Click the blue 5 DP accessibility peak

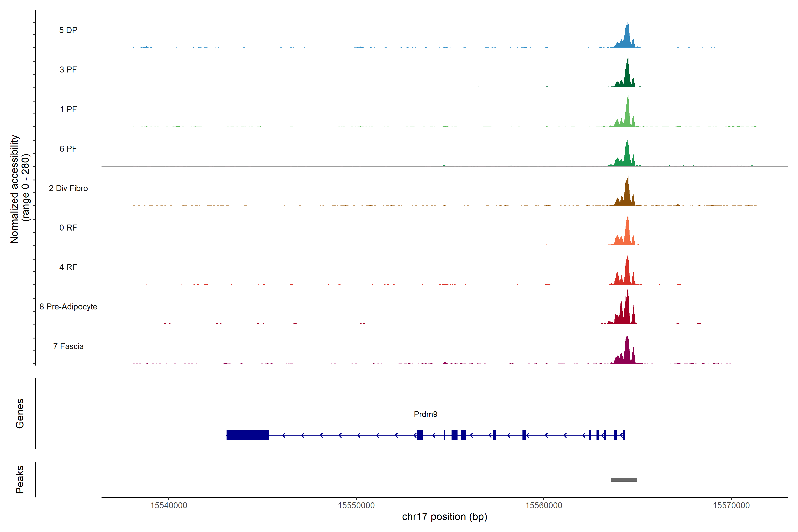[627, 37]
